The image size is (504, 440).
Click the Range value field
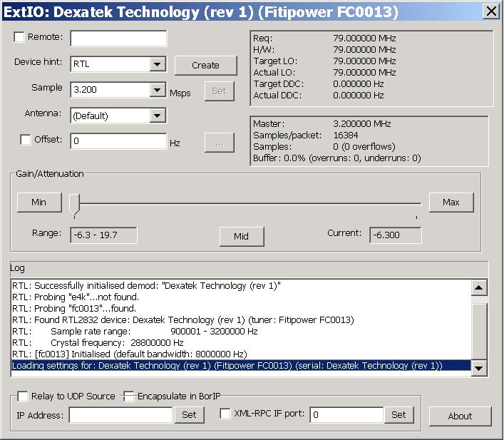[103, 235]
